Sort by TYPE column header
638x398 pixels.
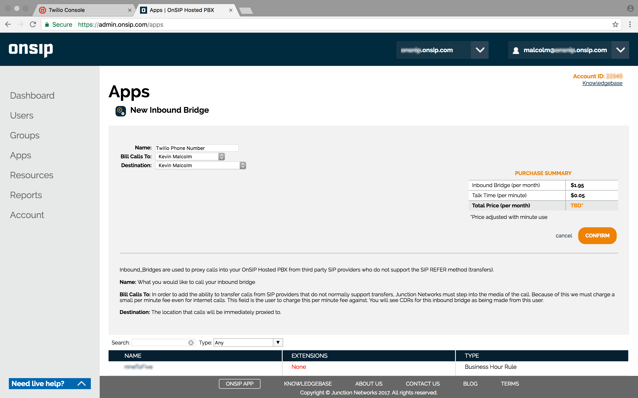542,356
